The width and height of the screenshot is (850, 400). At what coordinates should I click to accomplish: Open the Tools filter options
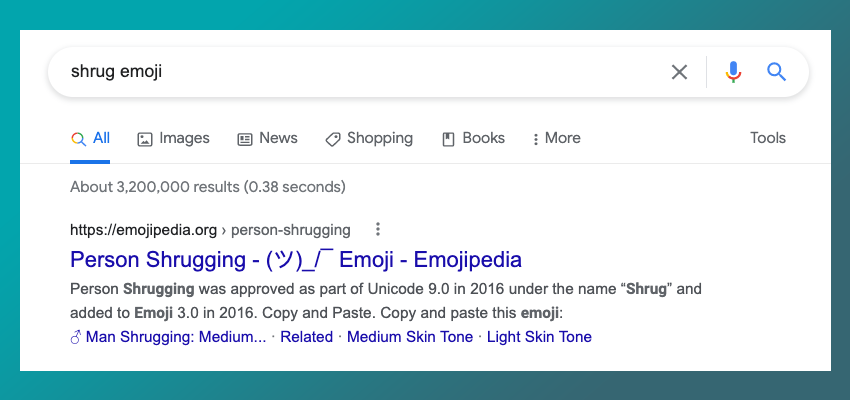[768, 138]
